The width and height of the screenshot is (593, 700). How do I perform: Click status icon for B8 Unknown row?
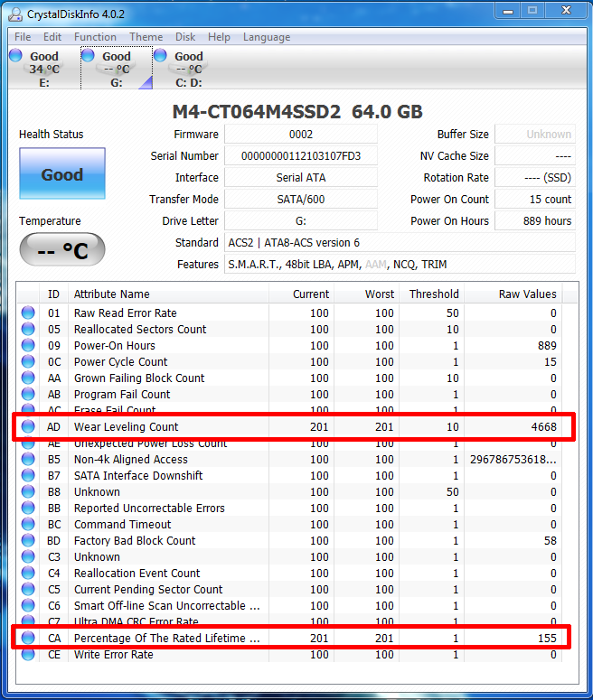28,491
